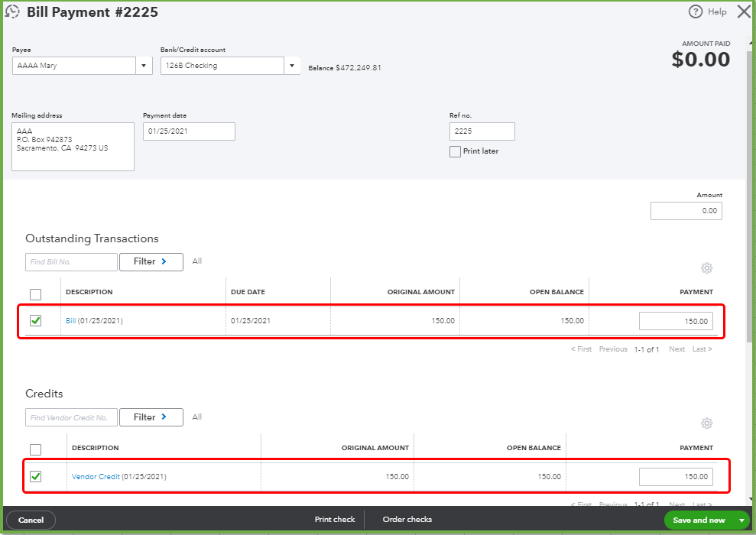Click Order checks in footer
The height and width of the screenshot is (535, 756).
(407, 520)
